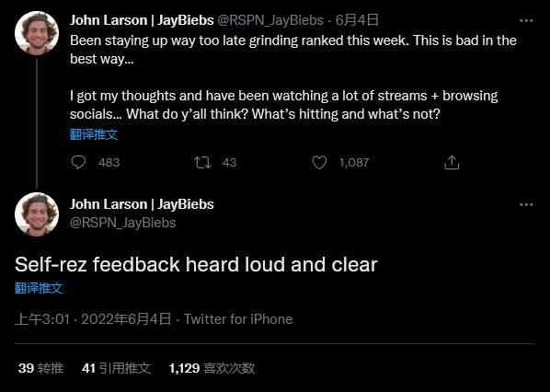
Task: Click the @RSPN_JayBiebs handle below second name
Action: pyautogui.click(x=122, y=223)
